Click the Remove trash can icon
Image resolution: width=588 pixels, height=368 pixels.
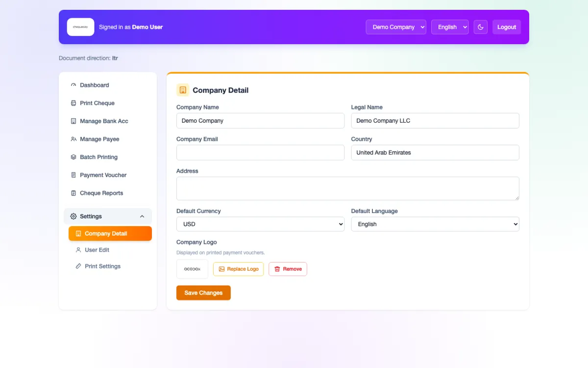[x=277, y=269]
